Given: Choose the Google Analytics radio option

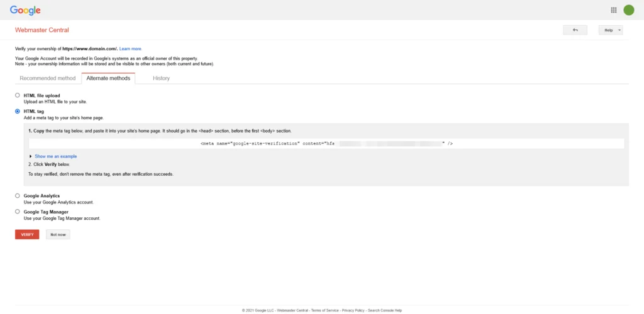Looking at the screenshot, I should 17,195.
